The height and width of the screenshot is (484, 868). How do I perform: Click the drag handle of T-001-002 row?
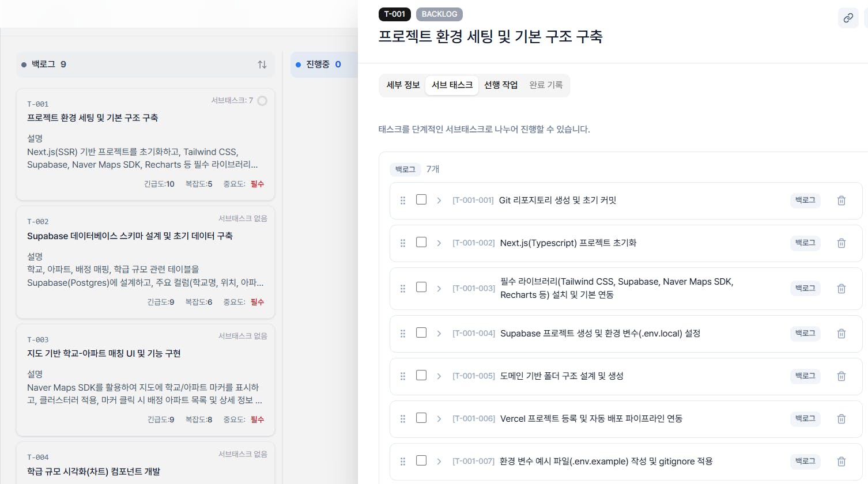point(403,243)
